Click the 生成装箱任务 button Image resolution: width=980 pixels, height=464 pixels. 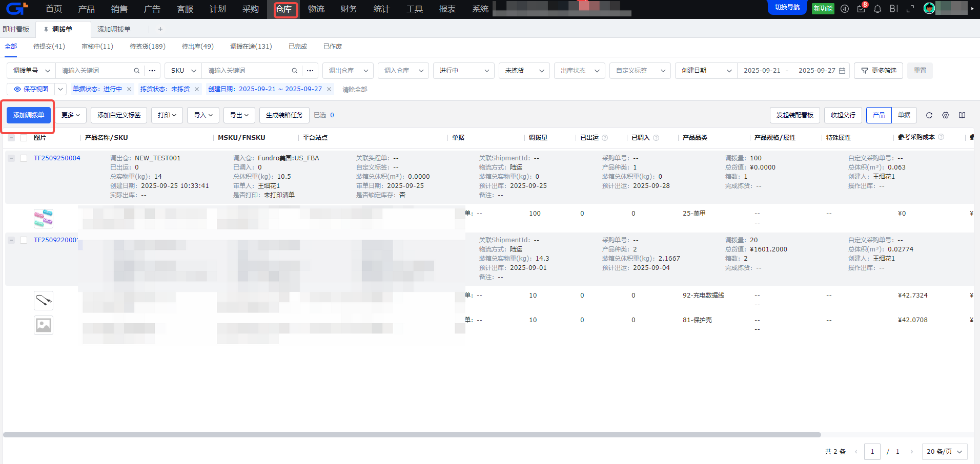point(284,115)
